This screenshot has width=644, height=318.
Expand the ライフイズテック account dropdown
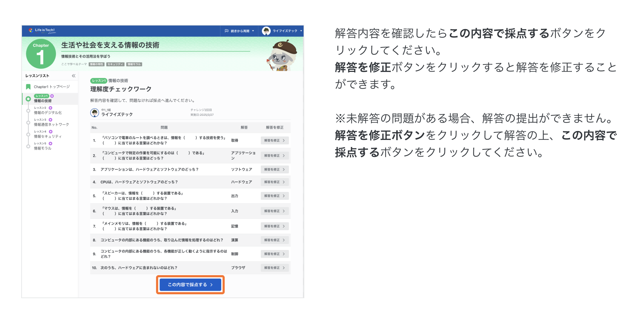[287, 31]
